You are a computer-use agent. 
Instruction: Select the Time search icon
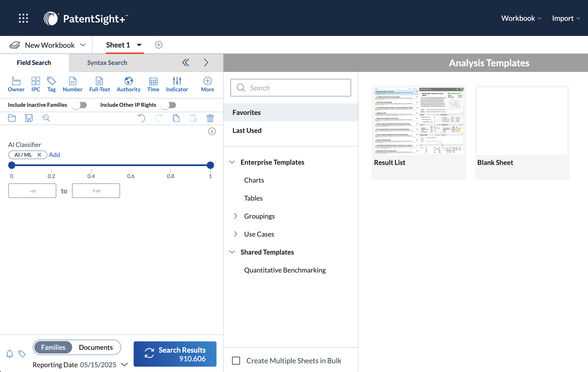coord(153,84)
